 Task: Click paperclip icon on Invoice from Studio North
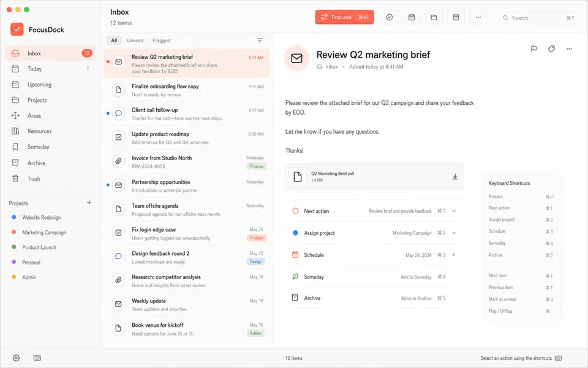[x=118, y=161]
